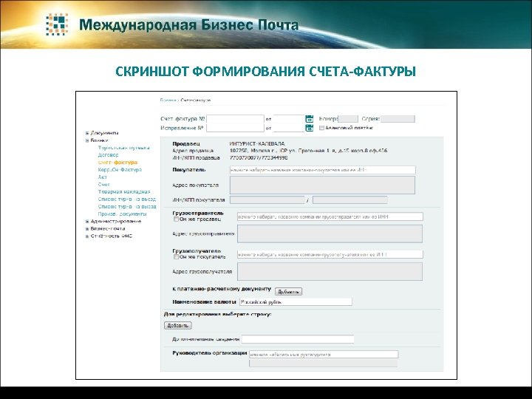
Task: Select the highlighted Счет-фактура menu item
Action: 117,163
